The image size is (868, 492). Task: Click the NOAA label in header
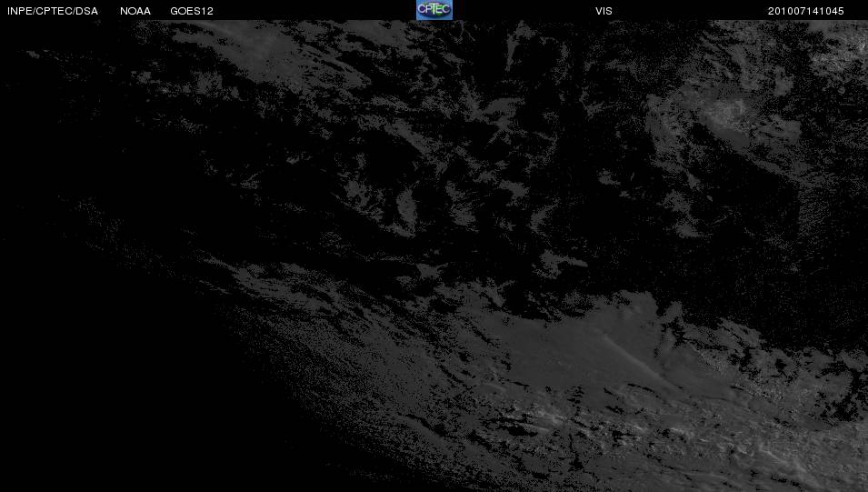tap(135, 11)
